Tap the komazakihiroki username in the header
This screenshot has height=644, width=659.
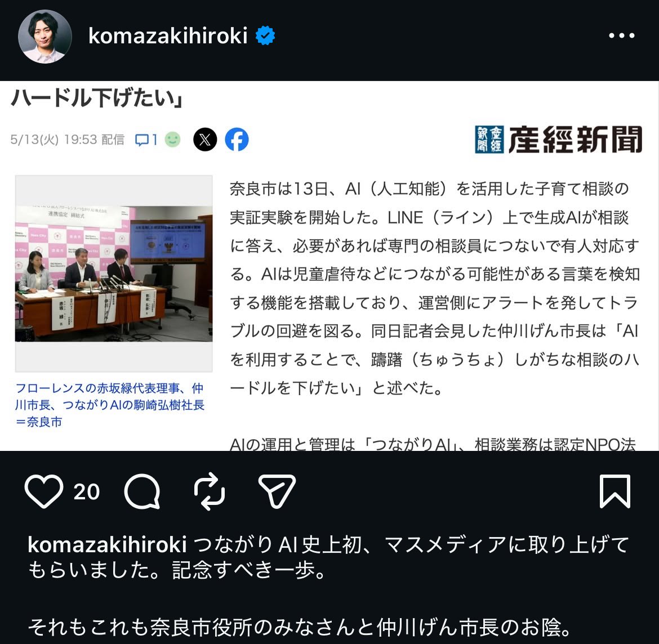click(168, 35)
